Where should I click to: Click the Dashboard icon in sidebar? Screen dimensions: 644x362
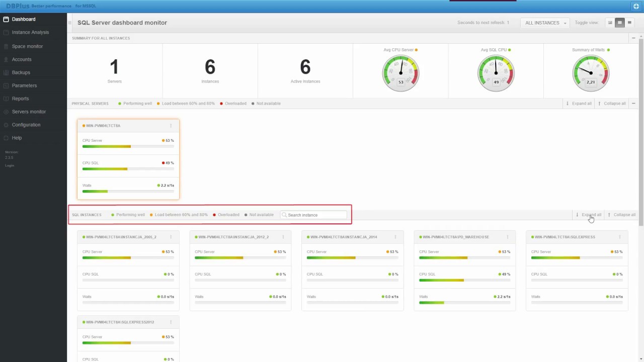6,19
